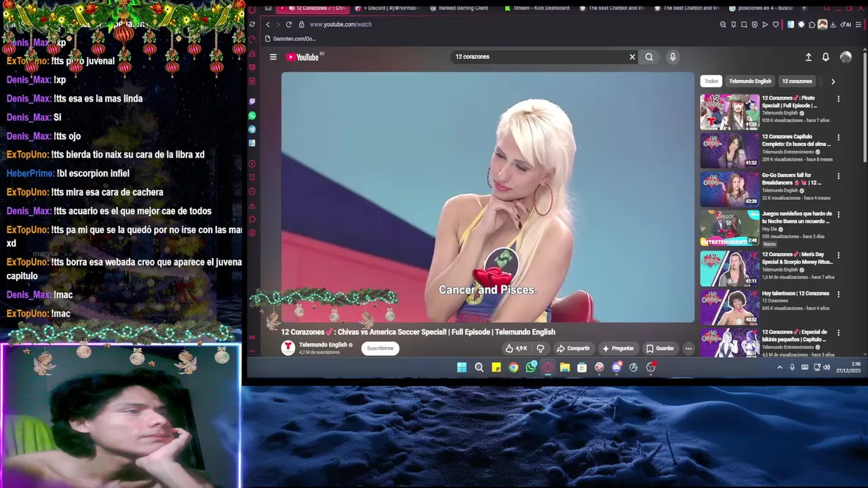Open a new browser tab with plus
Viewport: 868px width, 488px height.
[804, 8]
